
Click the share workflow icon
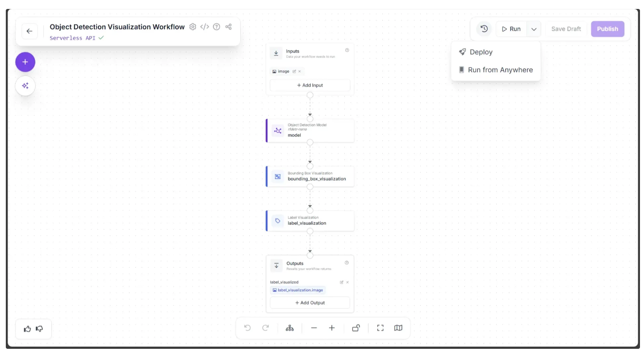[229, 27]
